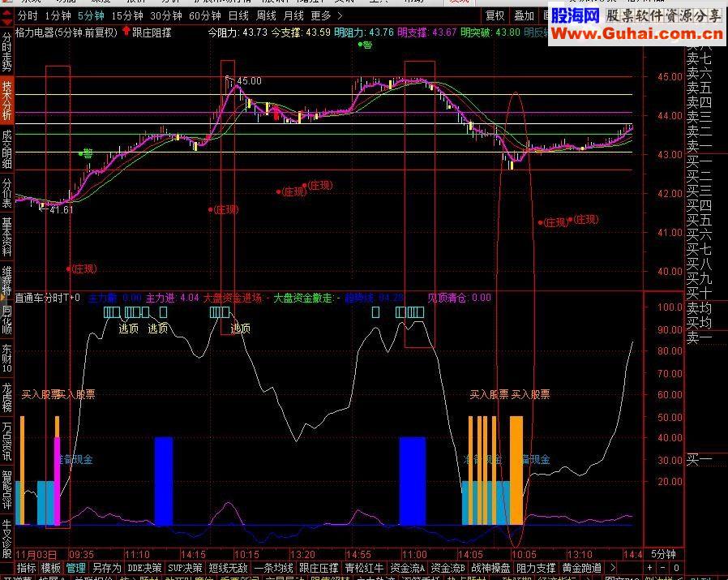Open the 成交明细 sidebar tab
Viewport: 728px width, 580px height.
(6, 148)
